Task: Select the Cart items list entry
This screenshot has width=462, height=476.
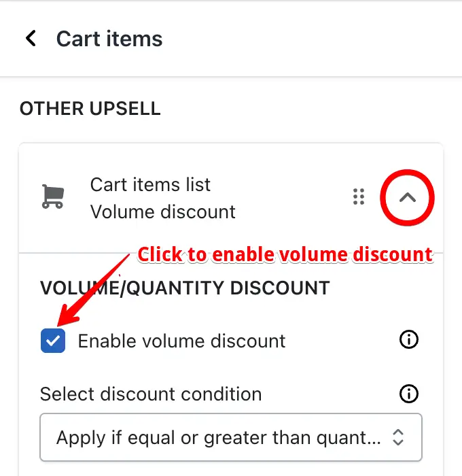Action: (150, 184)
